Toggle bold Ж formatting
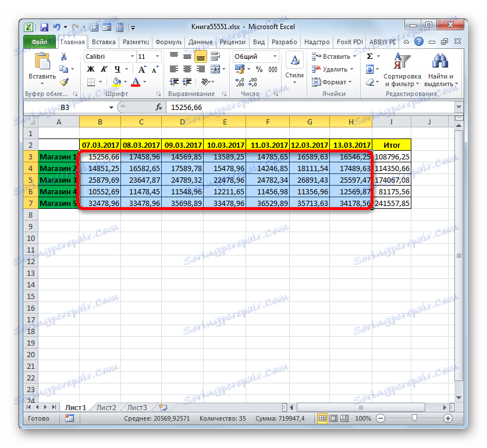The width and height of the screenshot is (487, 448). (x=91, y=69)
